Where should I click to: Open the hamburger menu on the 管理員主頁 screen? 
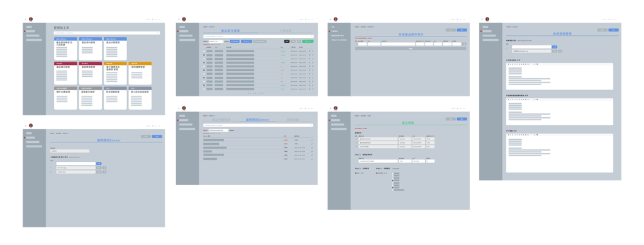pyautogui.click(x=25, y=20)
